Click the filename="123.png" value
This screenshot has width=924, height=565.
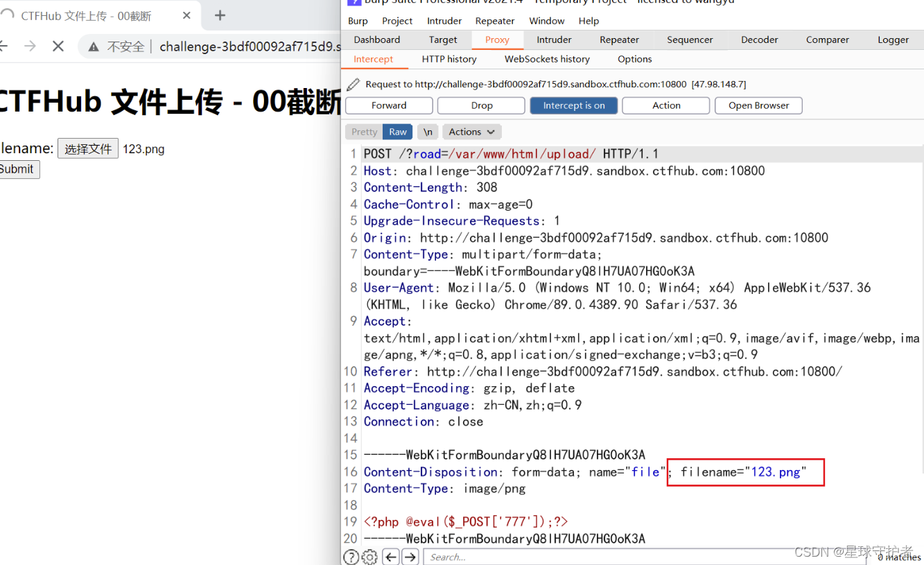coord(744,472)
